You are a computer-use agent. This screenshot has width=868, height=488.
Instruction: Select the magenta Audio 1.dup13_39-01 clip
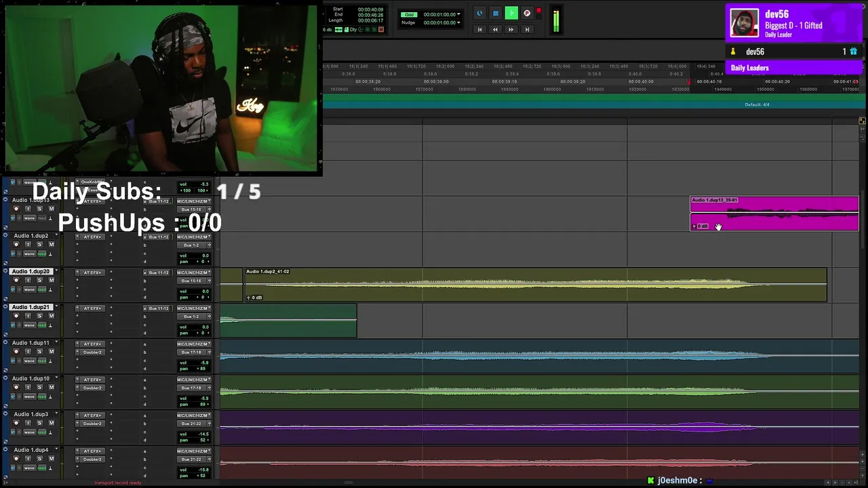[774, 213]
